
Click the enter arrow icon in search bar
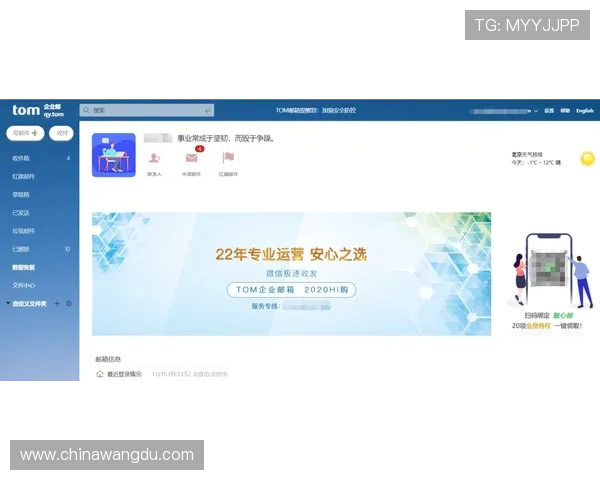pyautogui.click(x=207, y=110)
